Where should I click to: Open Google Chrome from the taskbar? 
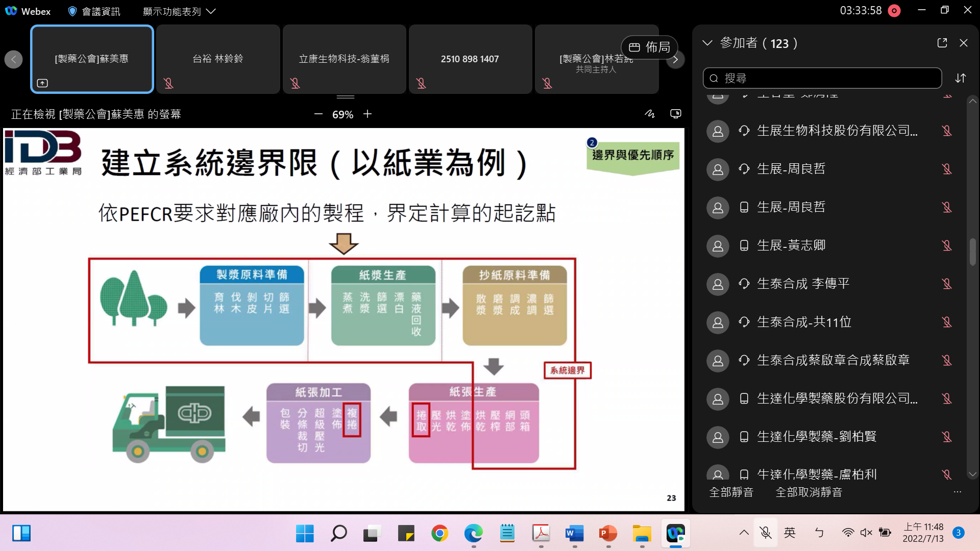point(439,534)
